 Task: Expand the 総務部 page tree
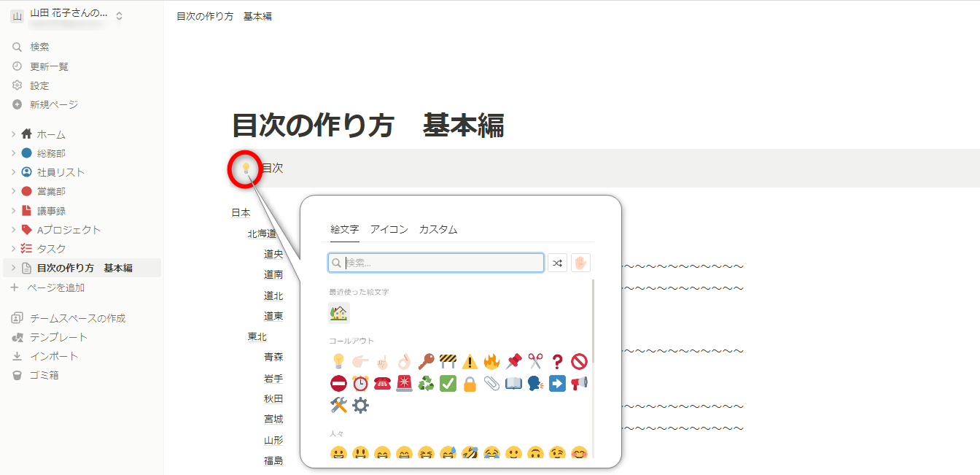coord(13,153)
